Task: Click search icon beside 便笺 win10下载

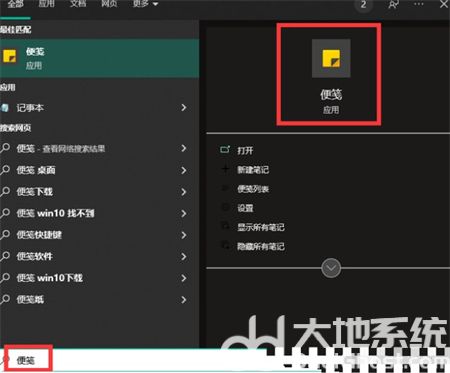Action: pos(5,277)
